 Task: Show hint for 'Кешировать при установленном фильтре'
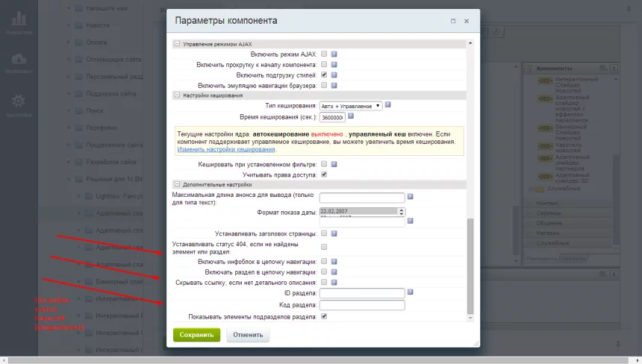(334, 164)
